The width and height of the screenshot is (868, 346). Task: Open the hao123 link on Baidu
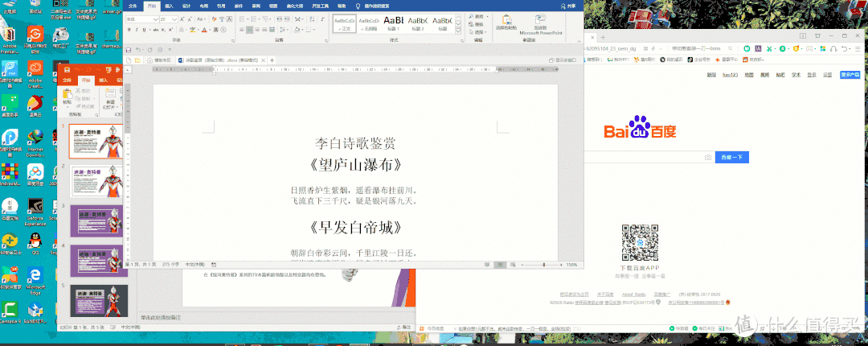coord(730,75)
